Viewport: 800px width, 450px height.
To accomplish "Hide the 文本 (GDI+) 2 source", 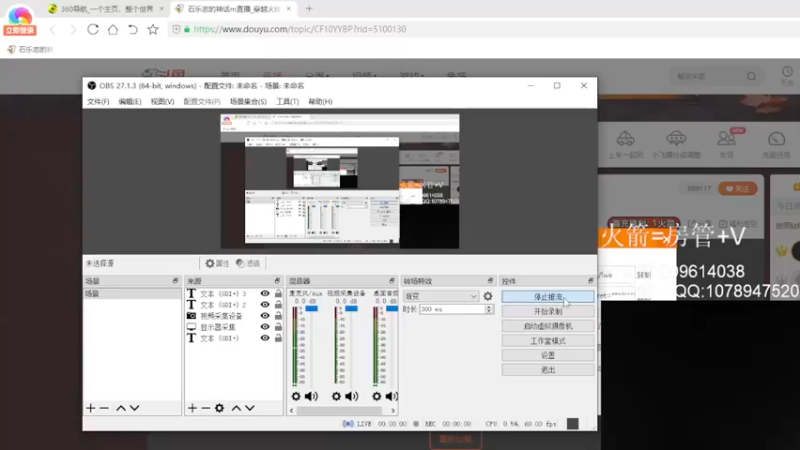I will [x=265, y=305].
